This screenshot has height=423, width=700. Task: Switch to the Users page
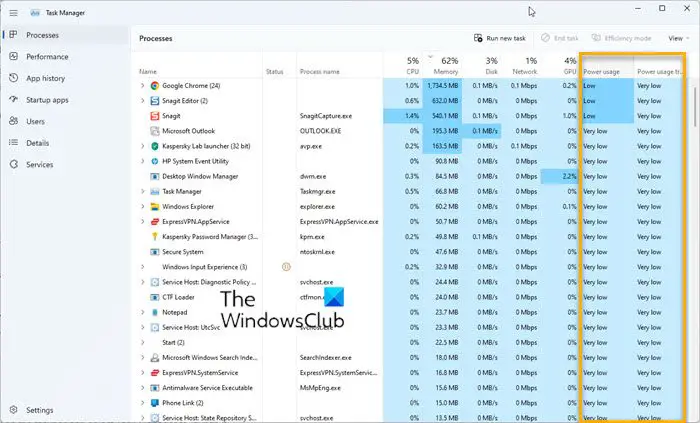[35, 121]
